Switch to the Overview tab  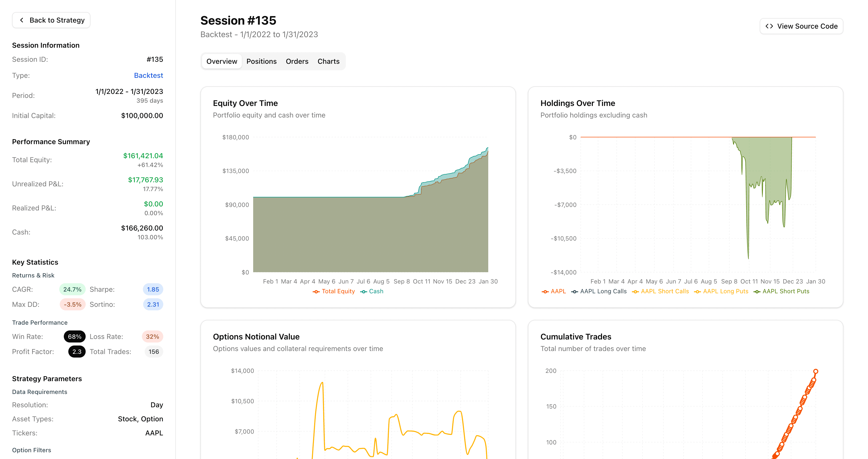coord(222,61)
